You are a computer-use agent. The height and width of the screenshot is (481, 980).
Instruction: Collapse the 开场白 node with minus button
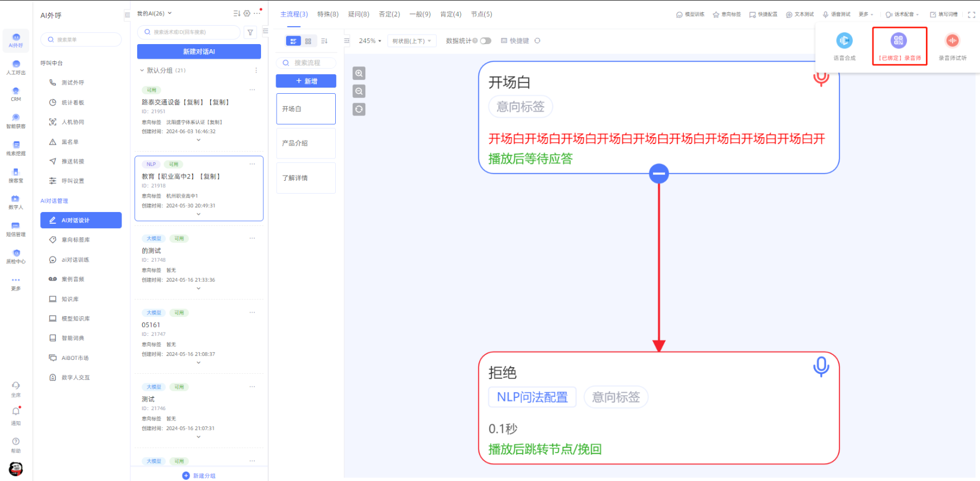[x=659, y=174]
